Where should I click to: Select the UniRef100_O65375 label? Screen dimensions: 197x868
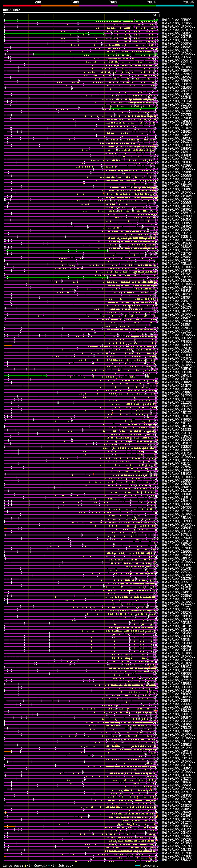click(x=177, y=186)
